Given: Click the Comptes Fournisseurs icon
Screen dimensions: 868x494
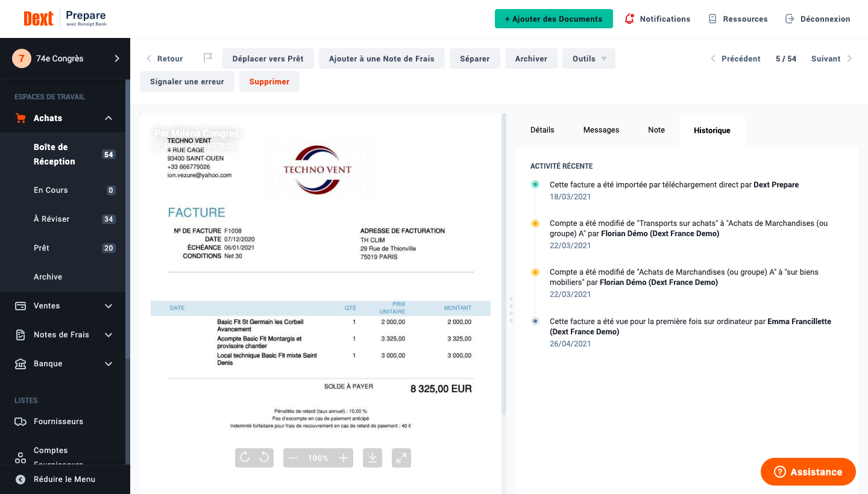Looking at the screenshot, I should click(x=20, y=458).
